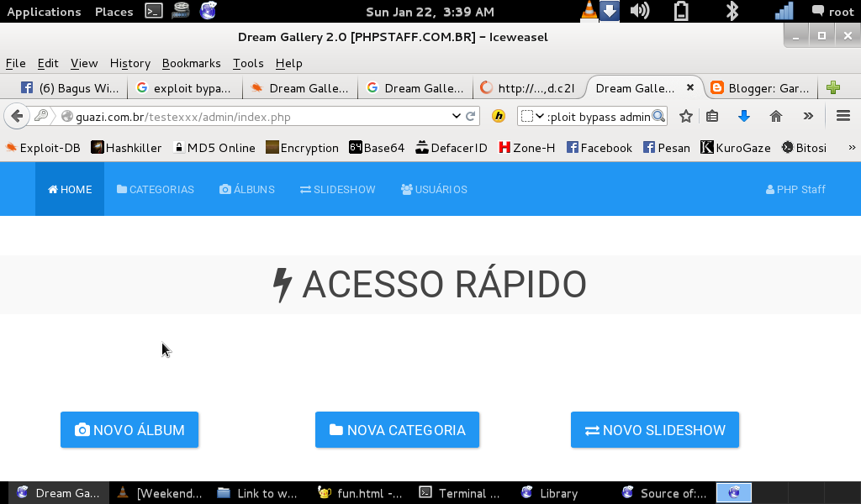Viewport: 861px width, 504px height.
Task: Show bookmarks list icon
Action: coord(712,116)
